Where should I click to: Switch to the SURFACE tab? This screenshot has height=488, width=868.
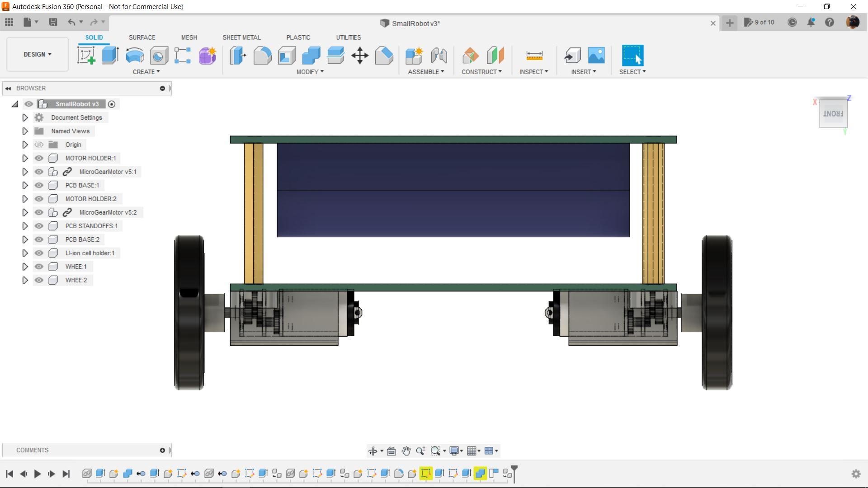point(142,38)
